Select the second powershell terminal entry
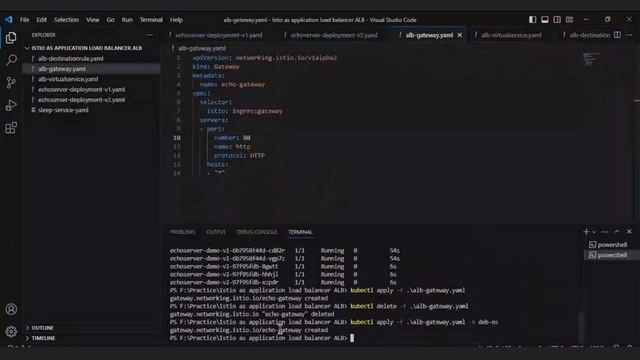640x360 pixels. (608, 255)
